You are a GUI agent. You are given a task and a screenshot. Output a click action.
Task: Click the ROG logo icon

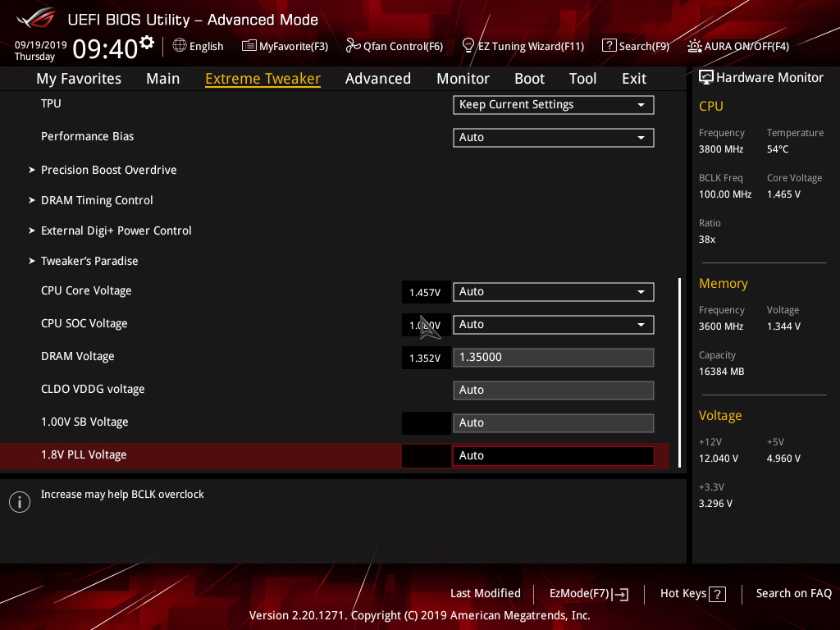(36, 18)
